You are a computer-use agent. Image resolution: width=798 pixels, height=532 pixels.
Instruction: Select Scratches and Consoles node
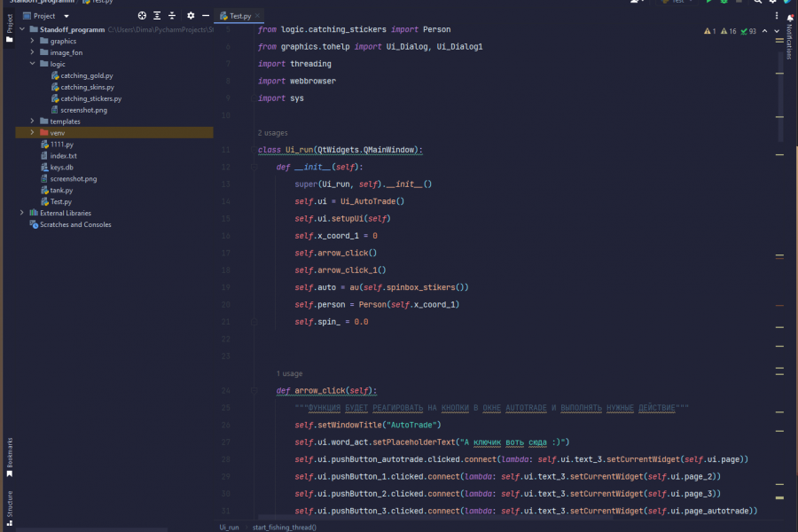75,224
